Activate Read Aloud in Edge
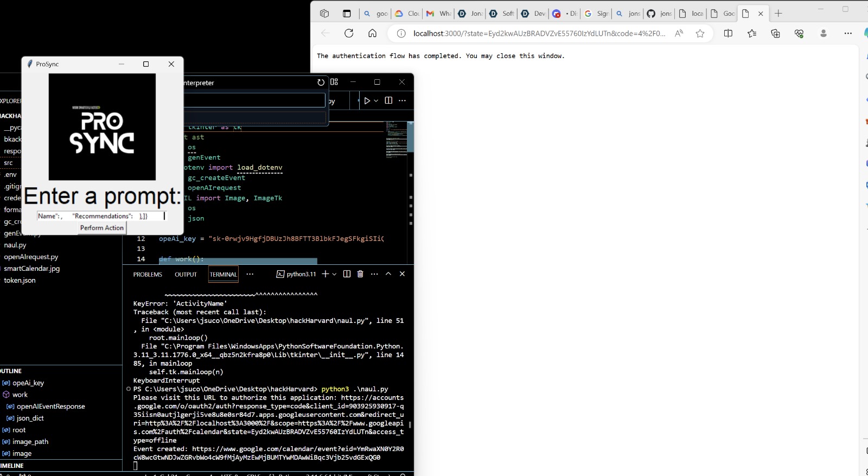The width and height of the screenshot is (868, 476). (x=679, y=34)
